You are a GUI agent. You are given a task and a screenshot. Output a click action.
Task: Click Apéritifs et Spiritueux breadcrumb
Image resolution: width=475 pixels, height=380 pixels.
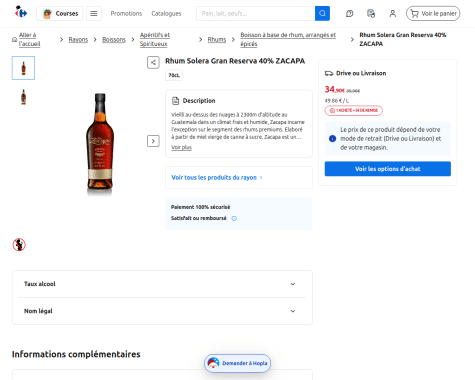coord(155,39)
